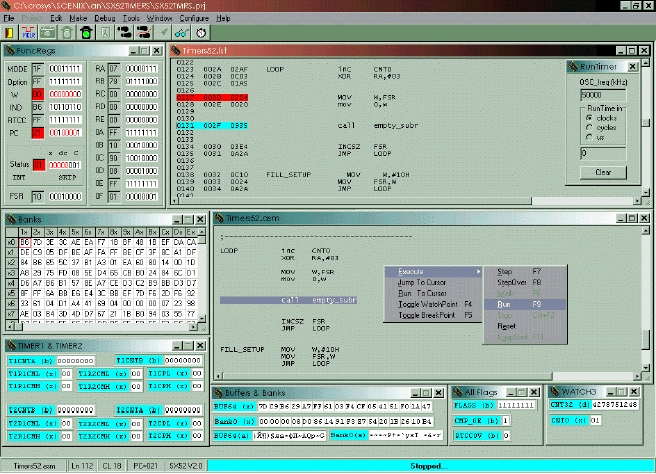Image resolution: width=656 pixels, height=474 pixels.
Task: Open the FuncRegs window system icon
Action: (10, 51)
